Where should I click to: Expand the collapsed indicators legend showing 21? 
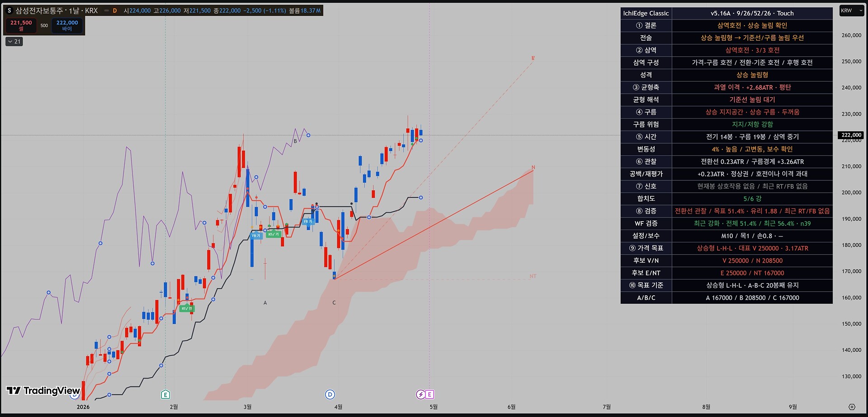point(14,42)
